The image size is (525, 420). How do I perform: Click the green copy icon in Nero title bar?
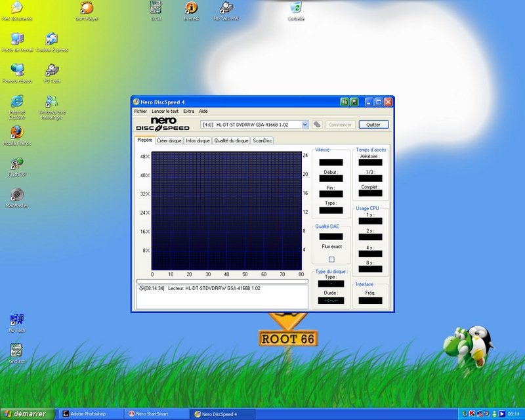point(344,102)
